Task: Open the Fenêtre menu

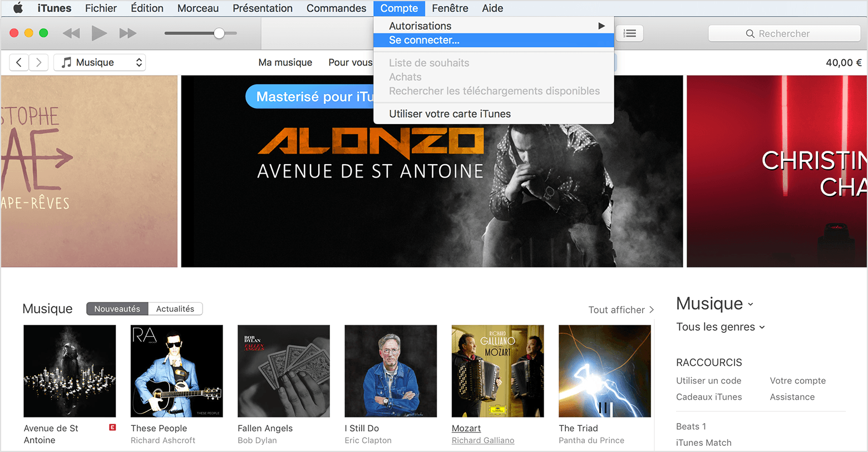Action: pyautogui.click(x=450, y=8)
